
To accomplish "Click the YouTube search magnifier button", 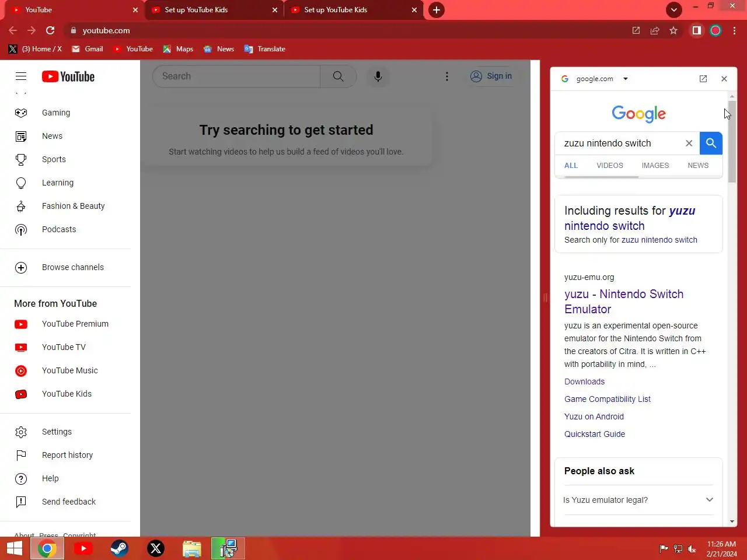I will click(338, 76).
